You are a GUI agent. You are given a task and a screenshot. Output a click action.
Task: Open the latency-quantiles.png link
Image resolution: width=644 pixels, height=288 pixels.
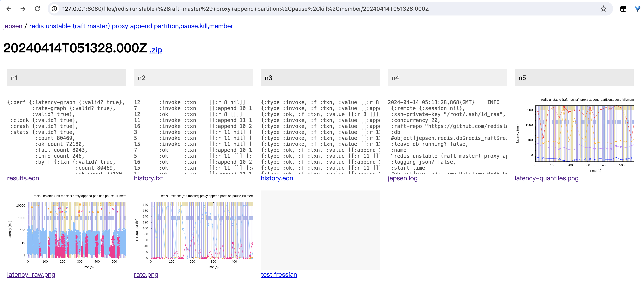[x=546, y=178]
